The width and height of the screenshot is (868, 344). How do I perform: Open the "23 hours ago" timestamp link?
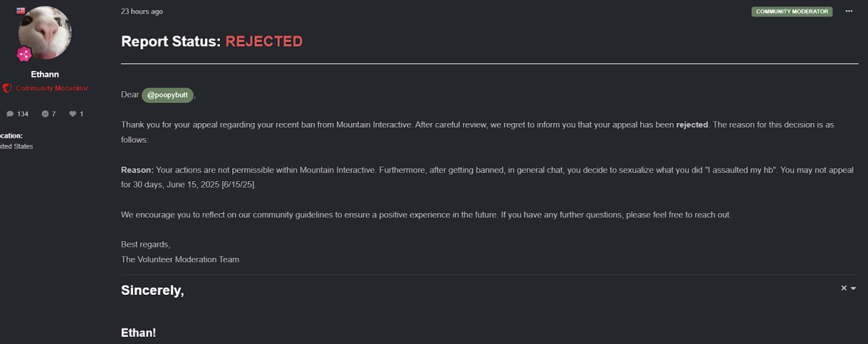(142, 12)
